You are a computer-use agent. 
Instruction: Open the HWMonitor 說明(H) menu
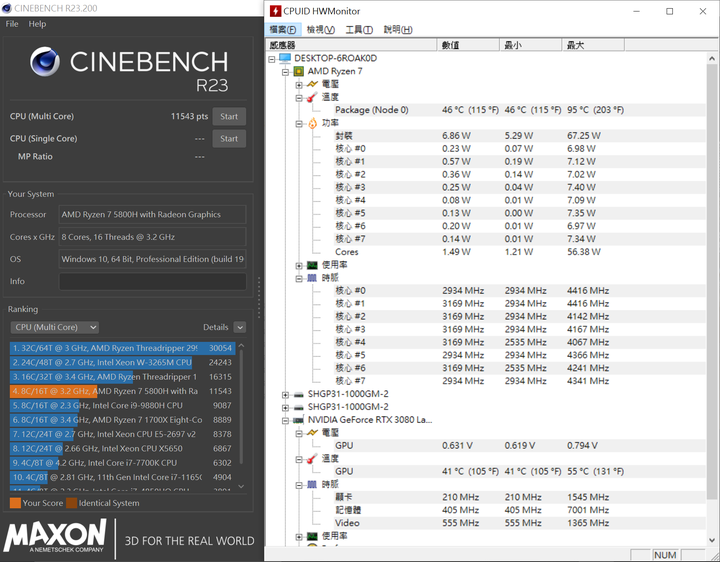pyautogui.click(x=398, y=30)
